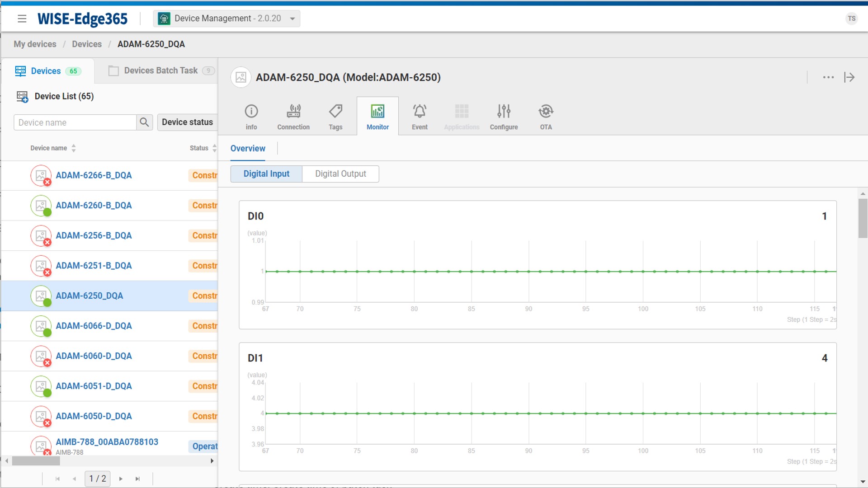Go to next page of devices
Image resolution: width=868 pixels, height=488 pixels.
(121, 479)
